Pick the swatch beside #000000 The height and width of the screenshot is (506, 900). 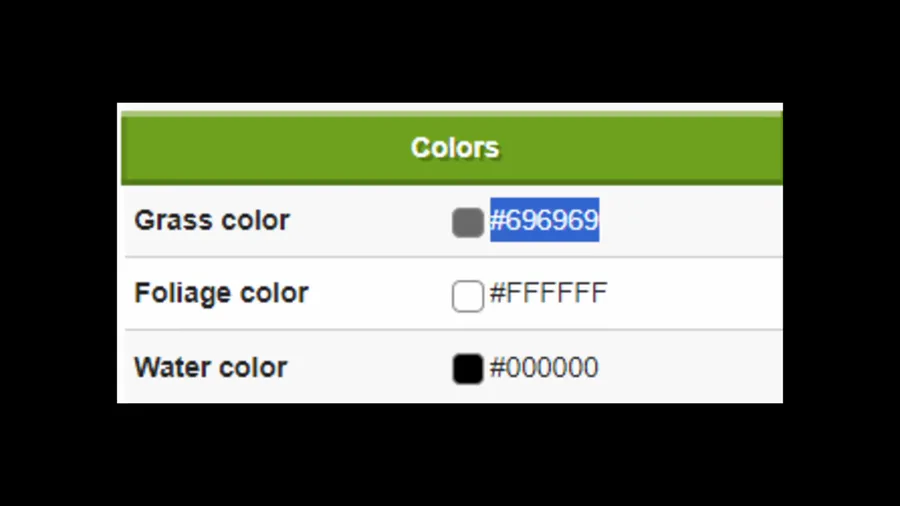[x=467, y=369]
